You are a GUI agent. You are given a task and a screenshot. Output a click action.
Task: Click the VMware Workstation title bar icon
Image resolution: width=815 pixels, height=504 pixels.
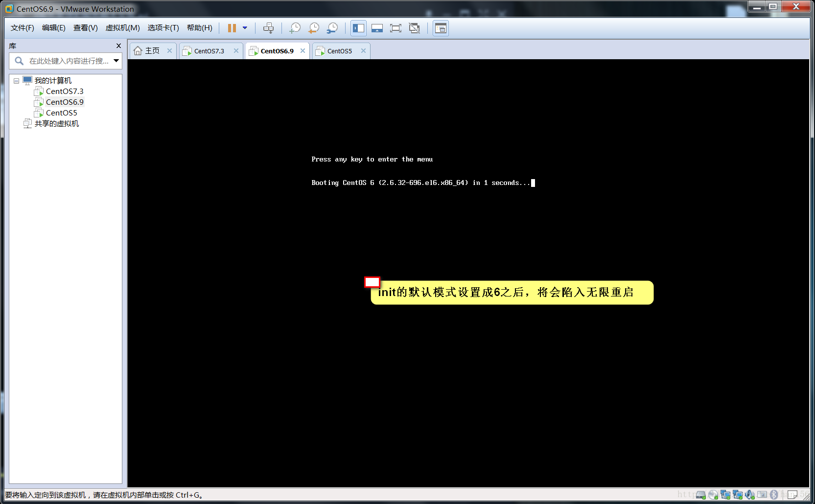pos(9,9)
